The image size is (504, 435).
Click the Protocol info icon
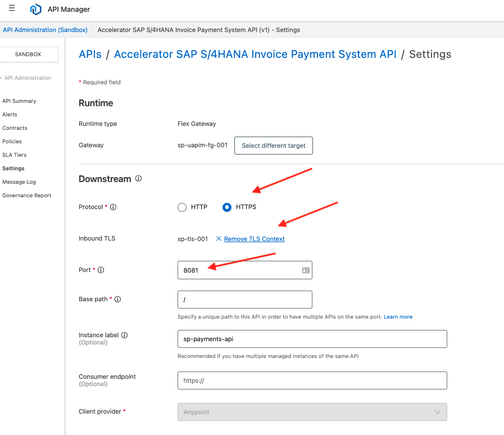[113, 207]
